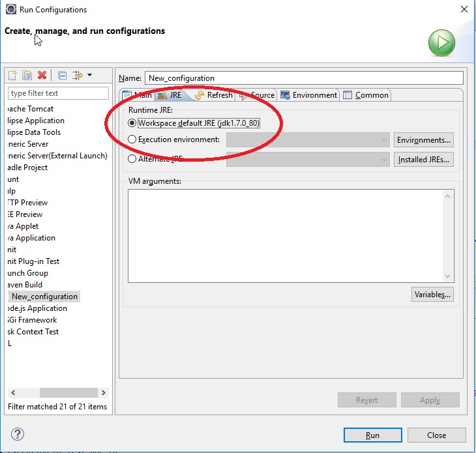Delete selected configuration with red X icon
476x453 pixels.
pos(42,75)
